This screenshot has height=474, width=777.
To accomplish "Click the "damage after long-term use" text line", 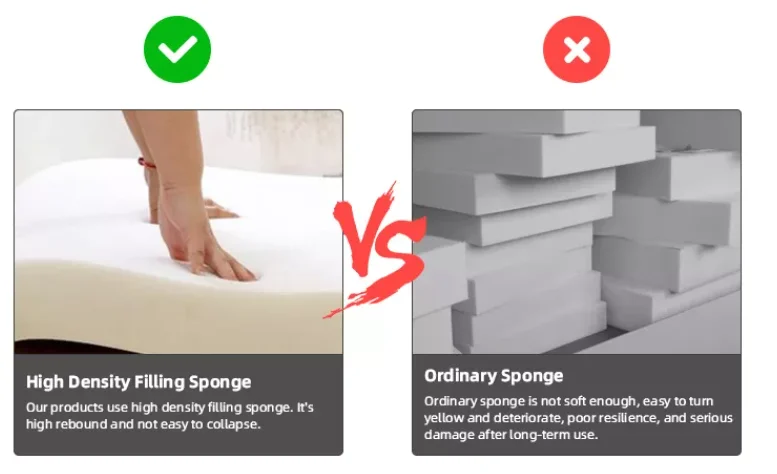I will 511,434.
